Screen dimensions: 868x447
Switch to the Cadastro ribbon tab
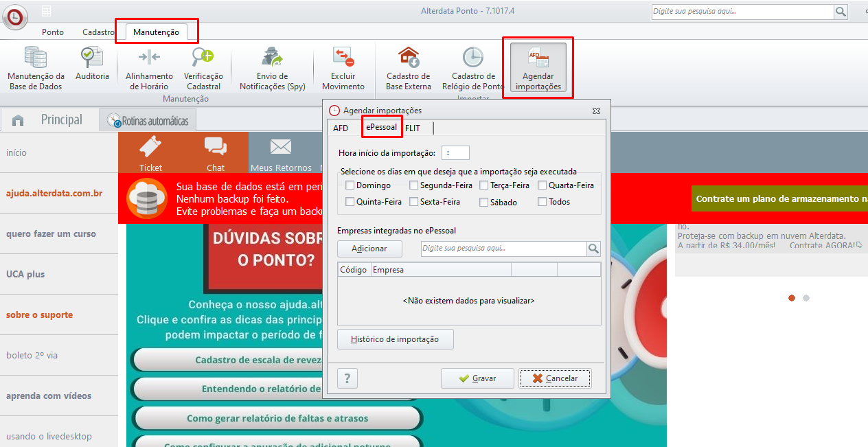[98, 32]
